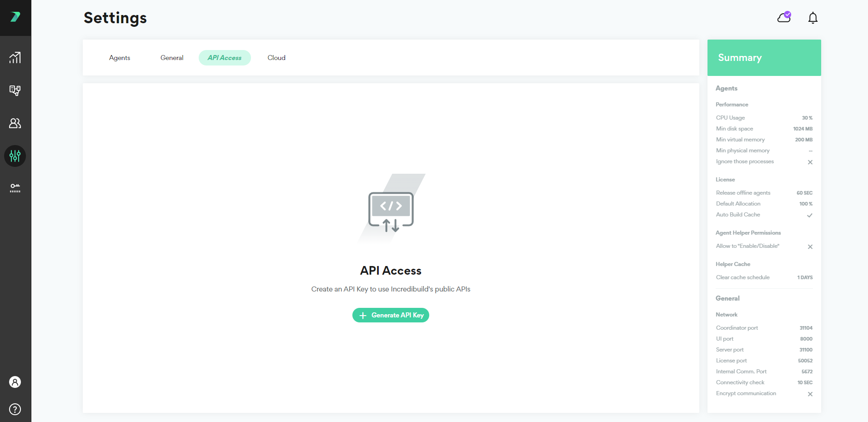The image size is (868, 422).
Task: Switch to the General tab
Action: (172, 58)
